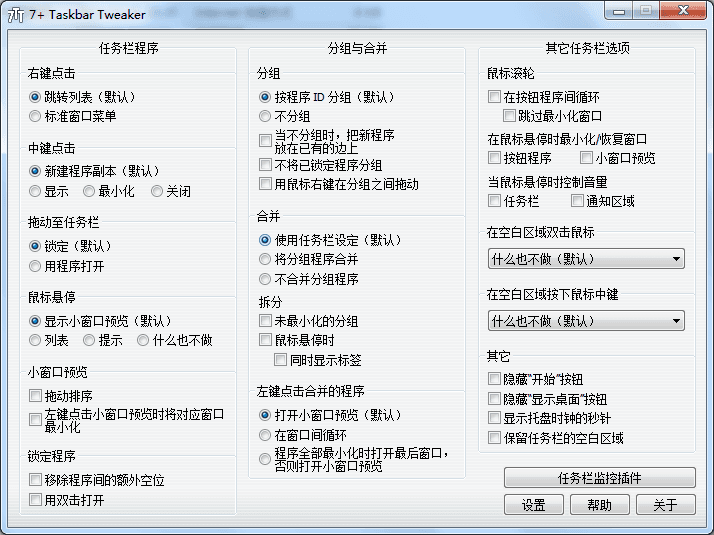Close the Taskbar Tweaker window

[683, 10]
